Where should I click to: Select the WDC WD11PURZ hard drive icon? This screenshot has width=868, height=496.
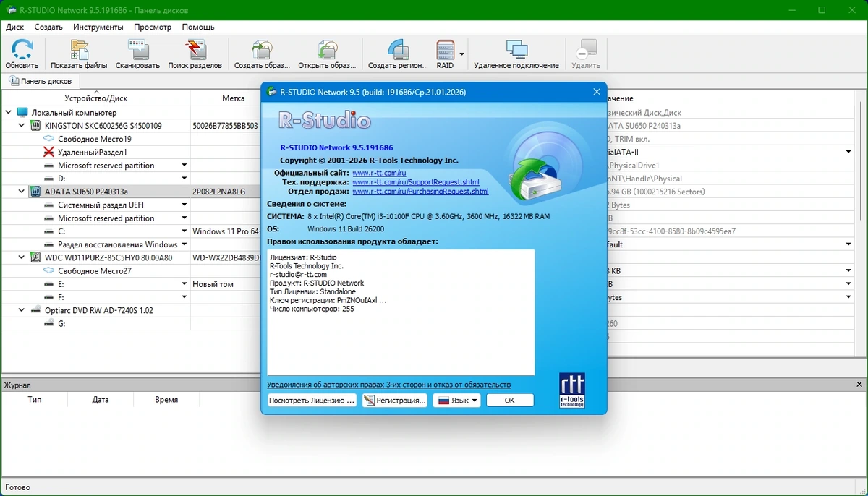coord(35,257)
